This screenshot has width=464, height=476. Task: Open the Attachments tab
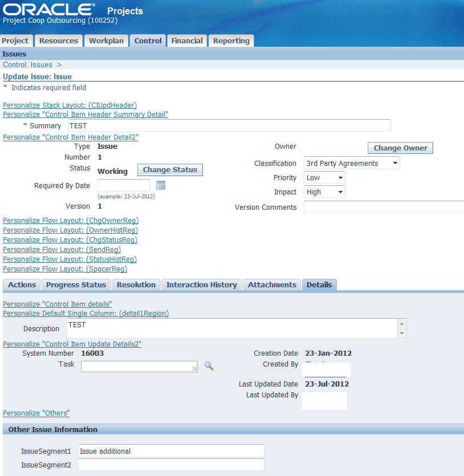pyautogui.click(x=272, y=284)
